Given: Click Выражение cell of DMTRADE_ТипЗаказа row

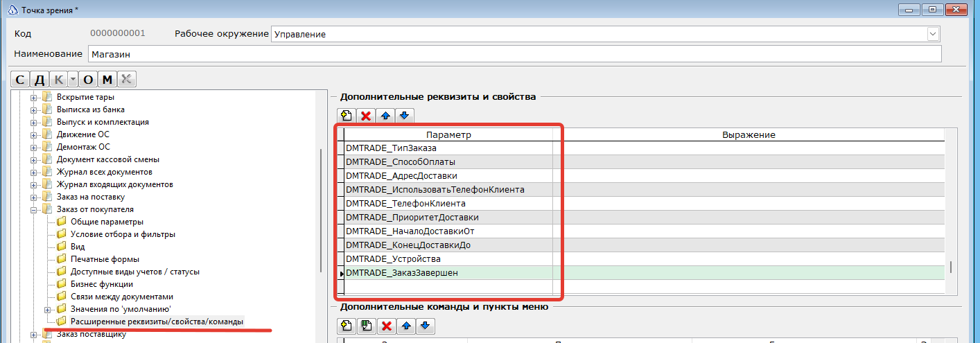Looking at the screenshot, I should tap(749, 148).
